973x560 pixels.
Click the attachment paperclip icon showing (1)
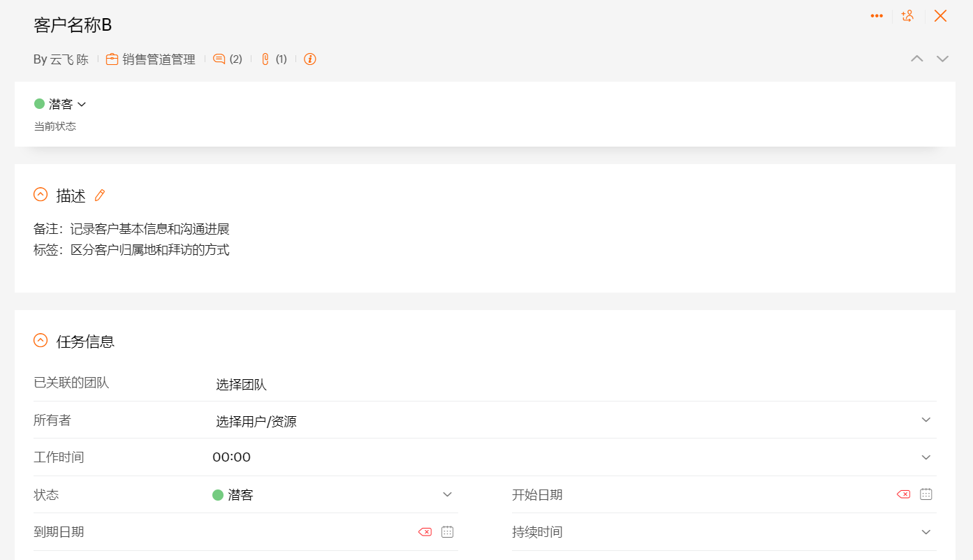(x=263, y=59)
